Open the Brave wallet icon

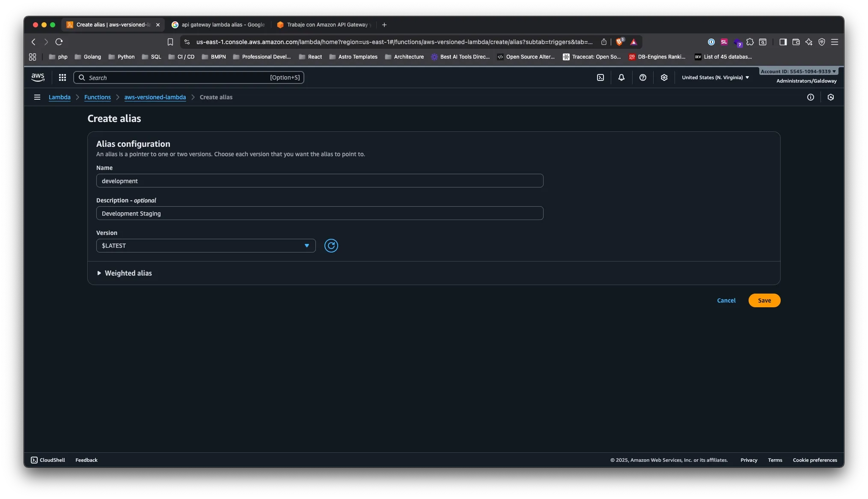(796, 42)
